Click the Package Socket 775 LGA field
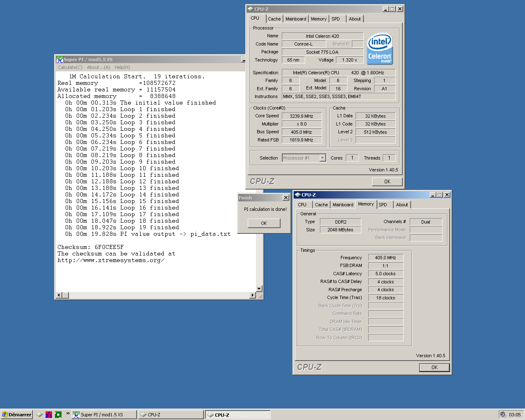Viewport: 525px width, 420px height. pyautogui.click(x=322, y=52)
